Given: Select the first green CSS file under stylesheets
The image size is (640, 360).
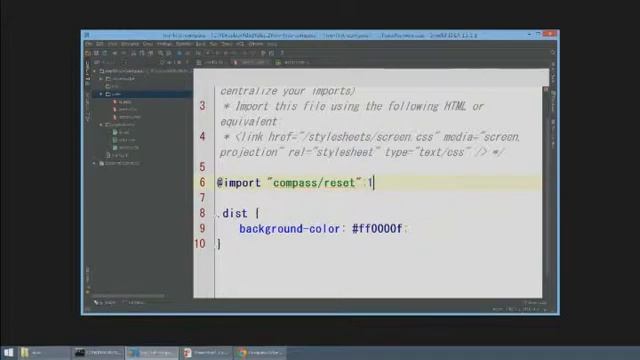Looking at the screenshot, I should click(121, 133).
